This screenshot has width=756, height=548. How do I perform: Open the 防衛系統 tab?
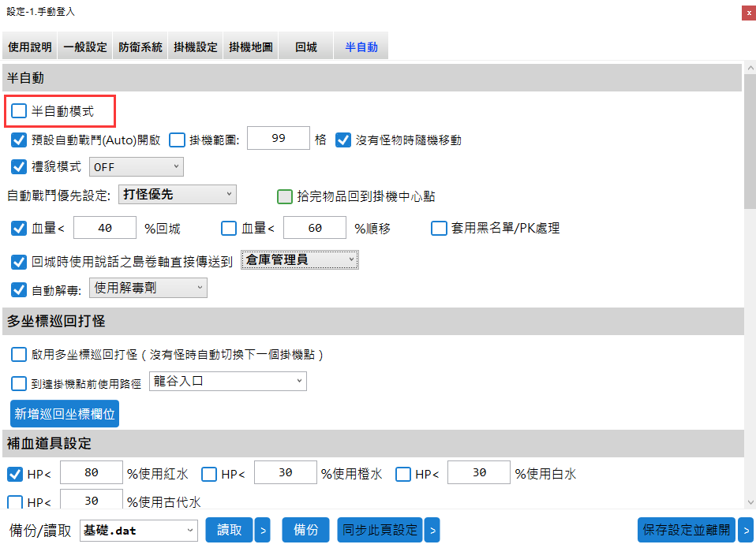click(140, 47)
